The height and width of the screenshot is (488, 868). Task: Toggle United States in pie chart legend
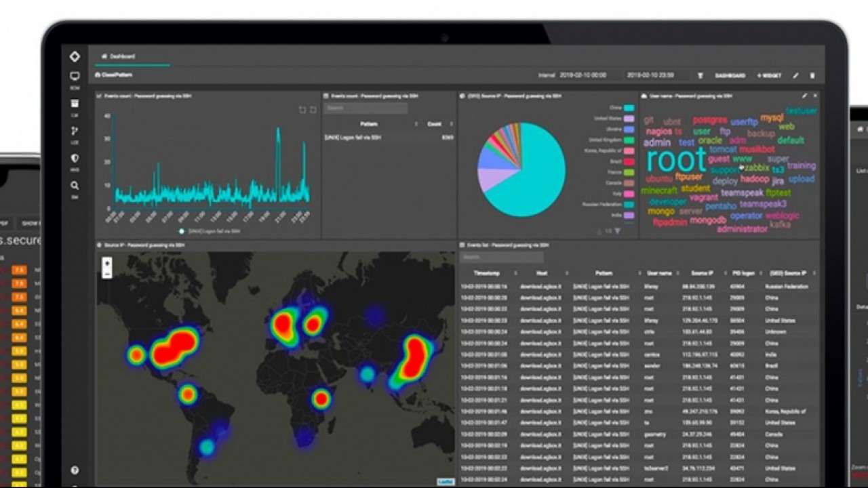click(629, 119)
